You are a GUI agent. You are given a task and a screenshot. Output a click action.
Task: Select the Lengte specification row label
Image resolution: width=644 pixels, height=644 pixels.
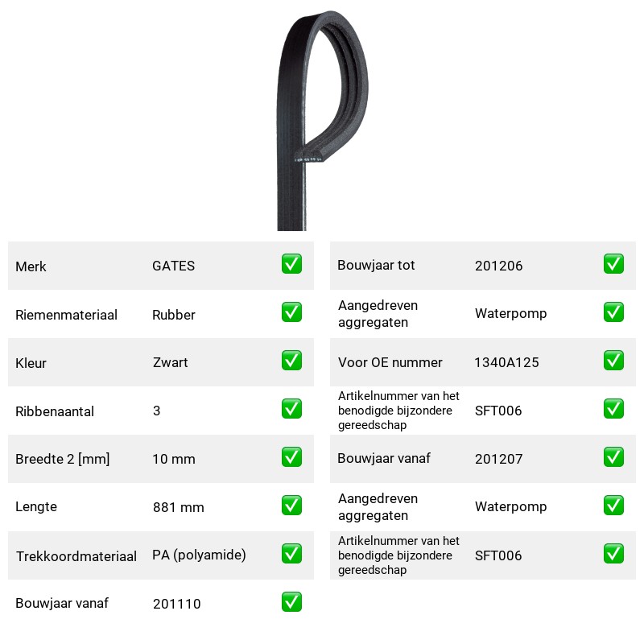point(36,507)
